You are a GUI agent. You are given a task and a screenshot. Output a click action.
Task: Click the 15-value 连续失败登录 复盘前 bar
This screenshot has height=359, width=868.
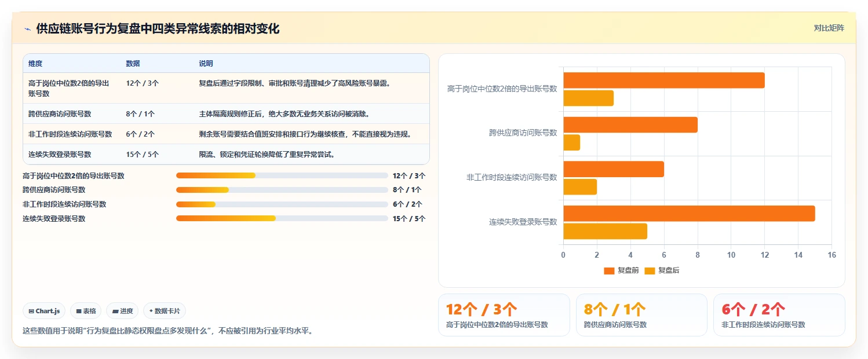pos(689,213)
